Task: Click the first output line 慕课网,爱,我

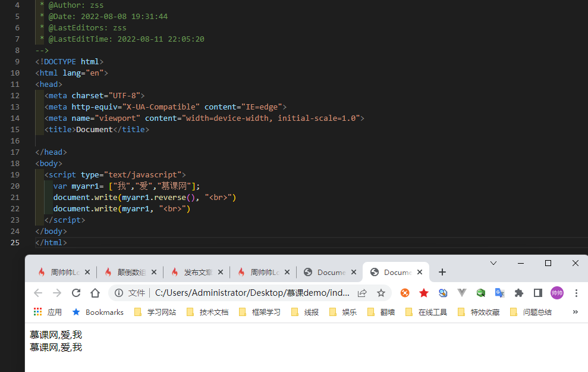Action: tap(56, 335)
